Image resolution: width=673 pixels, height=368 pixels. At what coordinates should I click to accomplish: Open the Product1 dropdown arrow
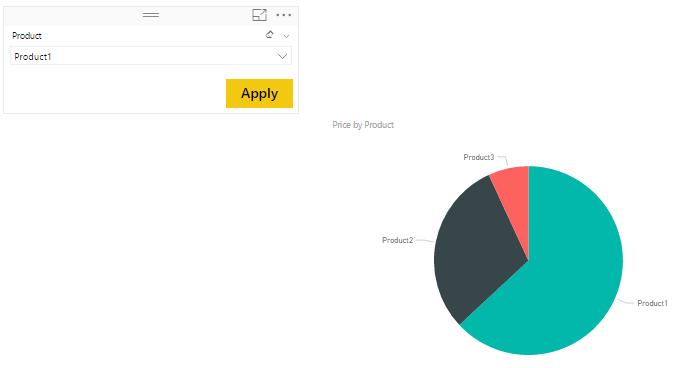tap(282, 56)
